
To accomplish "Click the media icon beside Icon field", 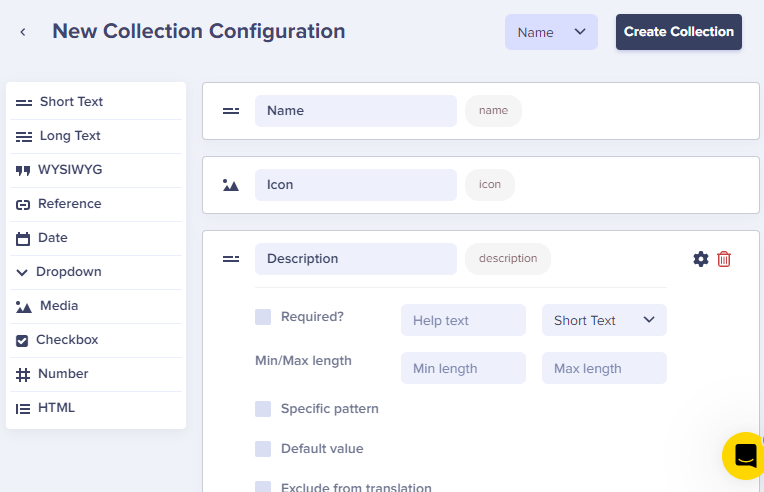I will click(231, 185).
